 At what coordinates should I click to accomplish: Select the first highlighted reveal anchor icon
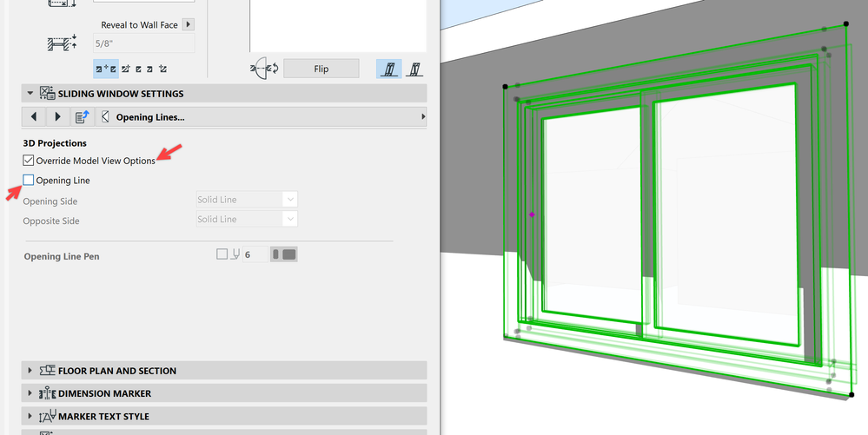[106, 69]
